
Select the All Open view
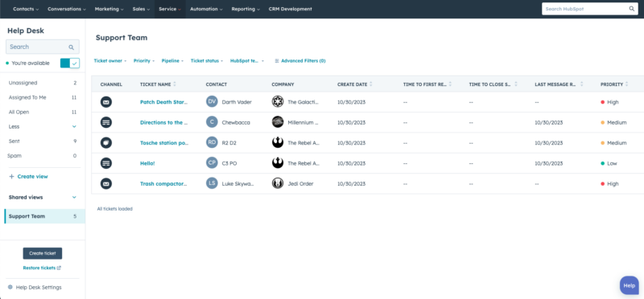(x=43, y=112)
